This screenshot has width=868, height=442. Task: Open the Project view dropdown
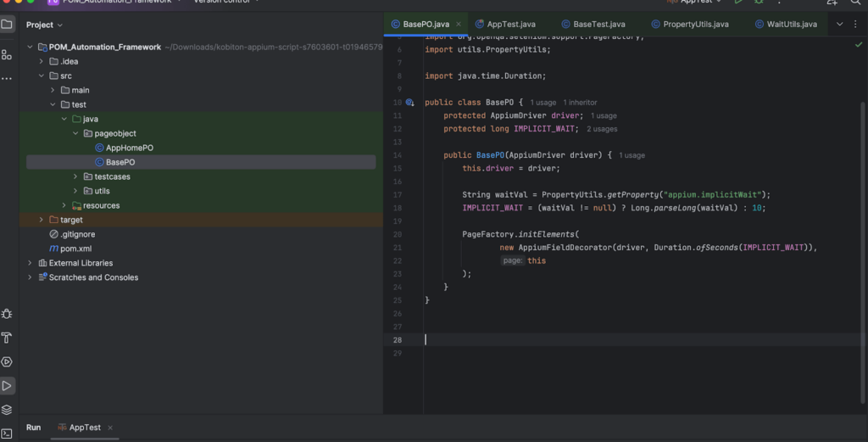click(x=44, y=25)
